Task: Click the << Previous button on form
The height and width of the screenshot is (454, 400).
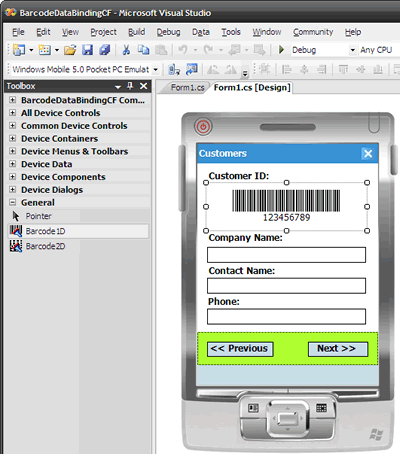Action: pos(240,349)
